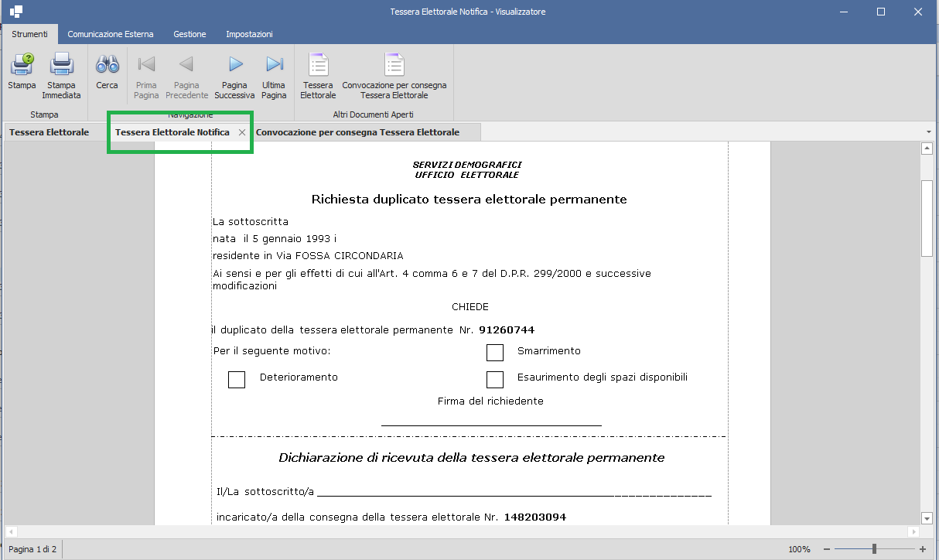This screenshot has height=560, width=939.
Task: Tick the Deterioramento checkbox
Action: (x=237, y=380)
